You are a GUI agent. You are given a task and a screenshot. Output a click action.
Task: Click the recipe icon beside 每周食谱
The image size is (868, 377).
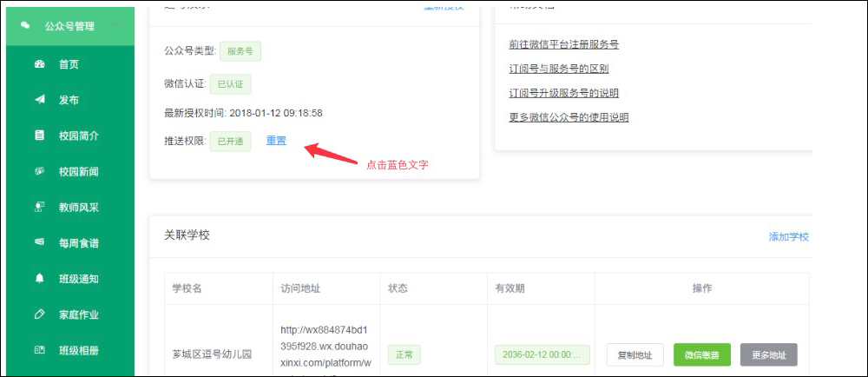tap(39, 242)
